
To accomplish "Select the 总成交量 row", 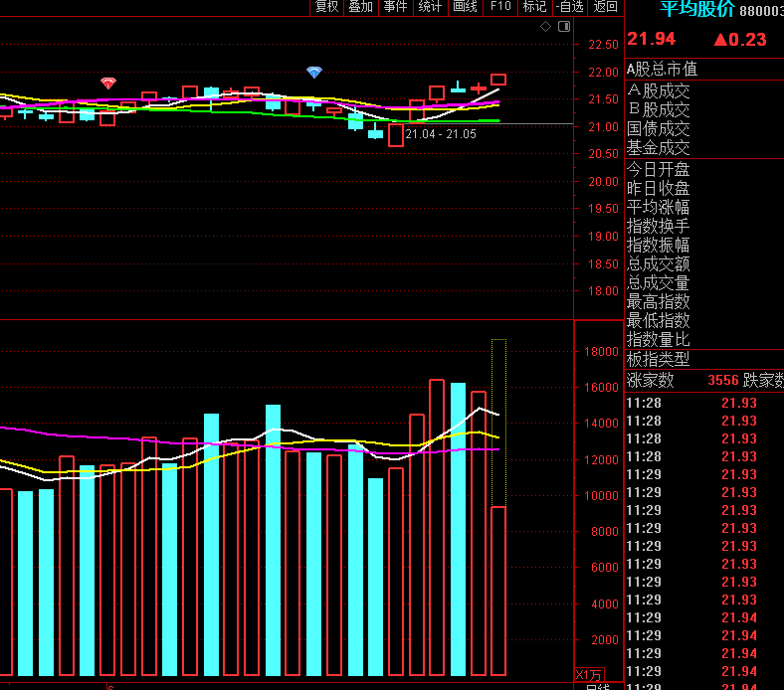I will pos(704,283).
